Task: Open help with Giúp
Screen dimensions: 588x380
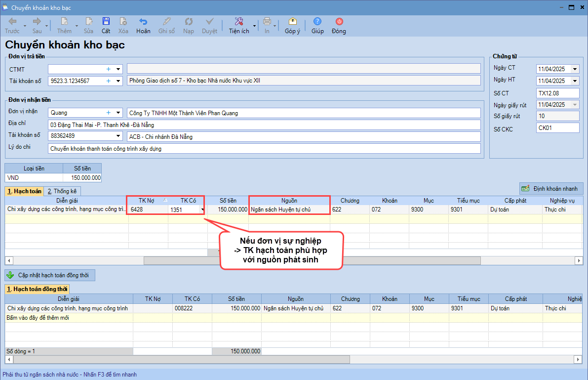Action: coord(317,26)
